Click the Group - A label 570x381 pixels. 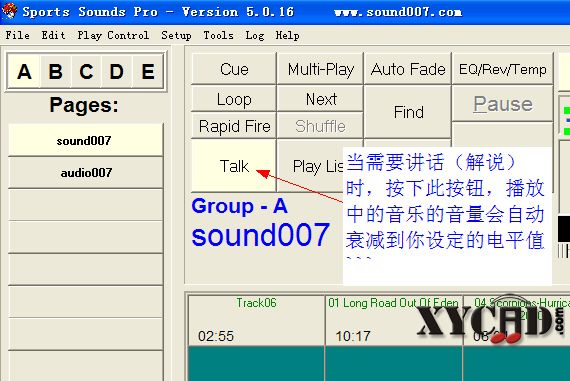click(x=240, y=206)
